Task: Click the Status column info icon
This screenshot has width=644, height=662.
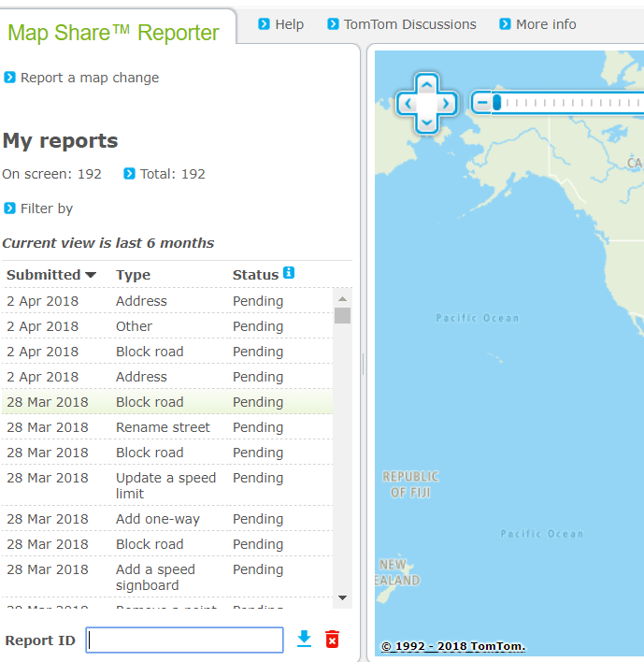Action: 289,273
